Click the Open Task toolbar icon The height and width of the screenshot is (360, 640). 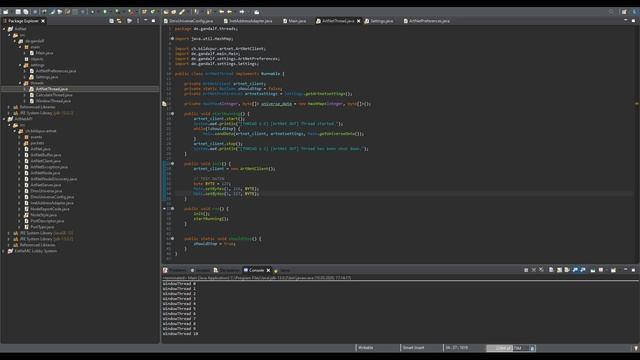tap(173, 12)
